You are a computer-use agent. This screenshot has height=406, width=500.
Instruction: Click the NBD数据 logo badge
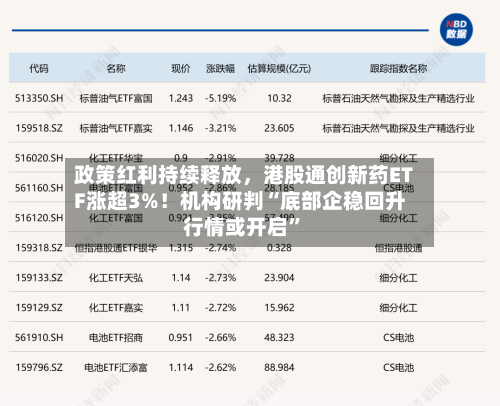[456, 30]
